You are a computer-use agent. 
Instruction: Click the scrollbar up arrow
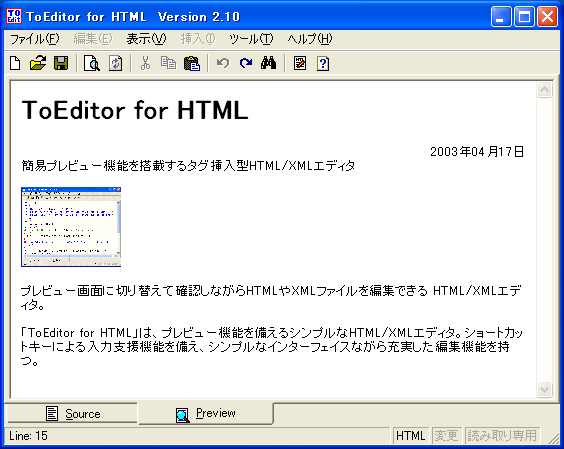pyautogui.click(x=544, y=90)
